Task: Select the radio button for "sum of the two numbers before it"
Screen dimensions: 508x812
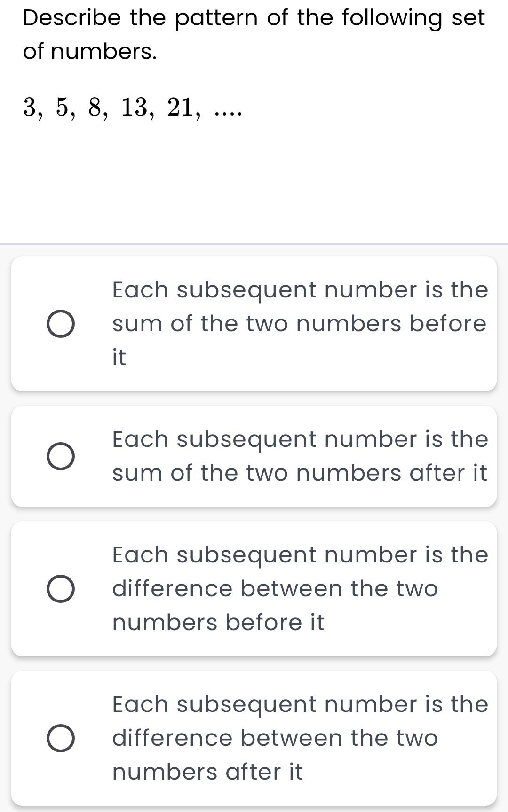Action: [61, 324]
